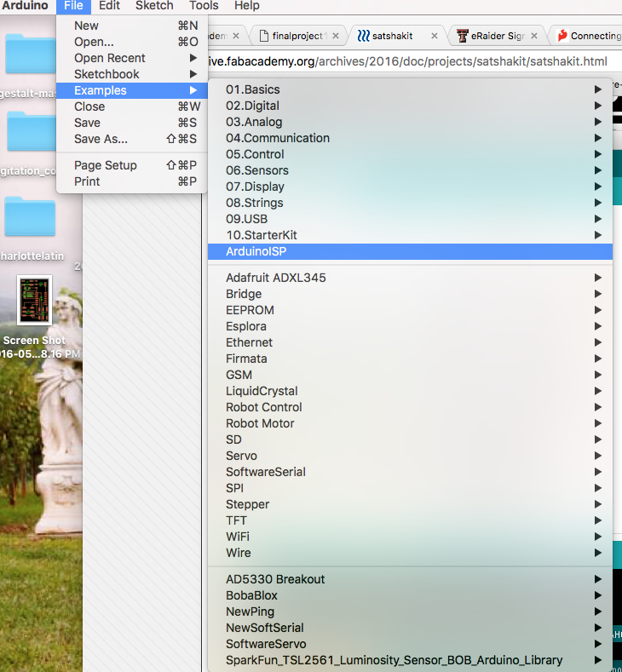The height and width of the screenshot is (672, 622).
Task: Open the Ethernet library examples
Action: [410, 343]
